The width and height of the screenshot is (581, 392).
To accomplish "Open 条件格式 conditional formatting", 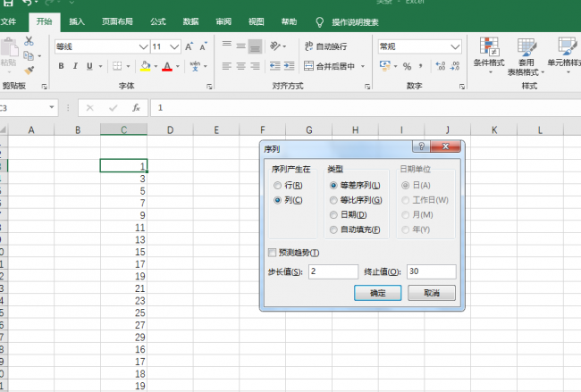I will (489, 54).
